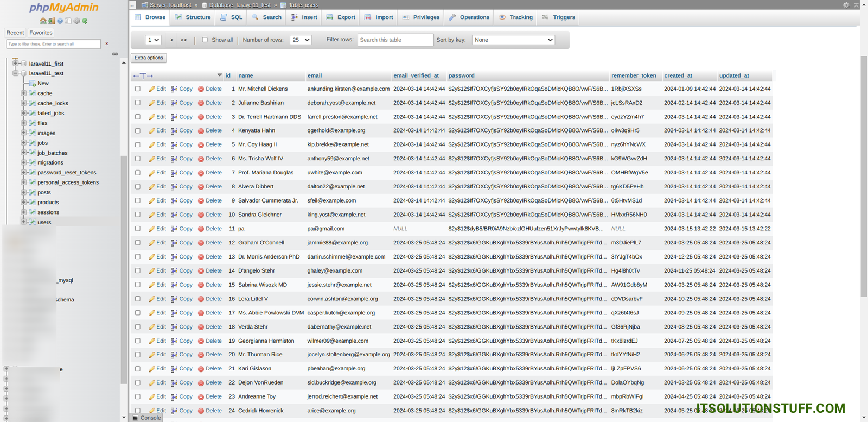This screenshot has height=422, width=868.
Task: Click the Search this table filter field
Action: pos(395,40)
